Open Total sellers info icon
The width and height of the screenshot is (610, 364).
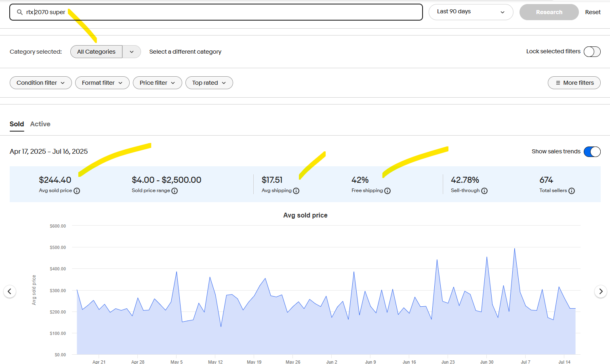pyautogui.click(x=572, y=191)
